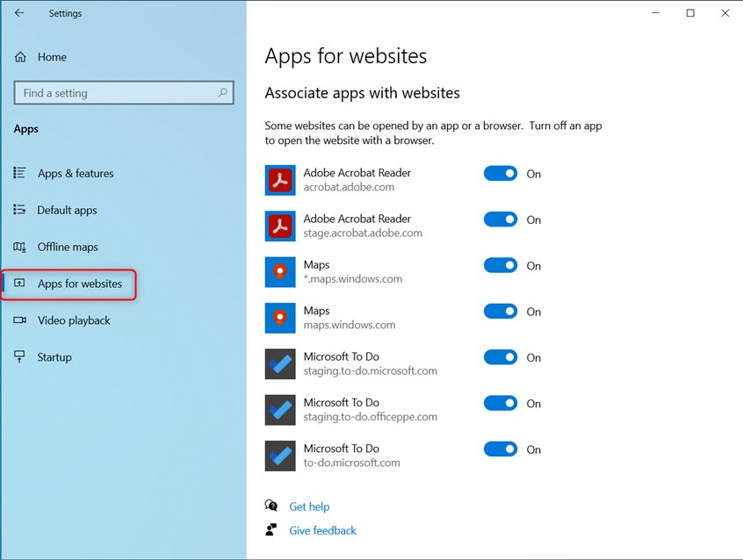Click the Get help chat icon
This screenshot has height=560, width=743.
point(271,506)
